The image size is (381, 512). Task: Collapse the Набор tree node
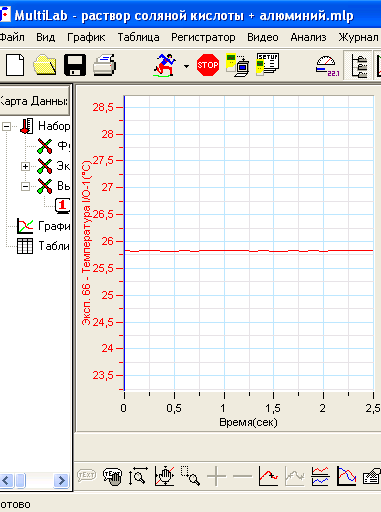(6, 126)
